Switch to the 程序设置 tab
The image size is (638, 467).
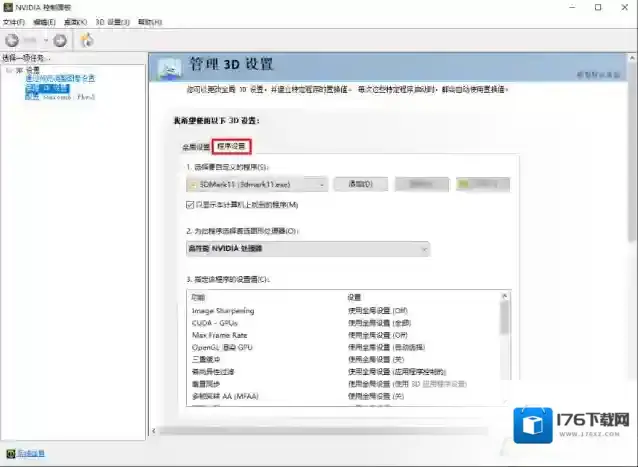[x=232, y=146]
